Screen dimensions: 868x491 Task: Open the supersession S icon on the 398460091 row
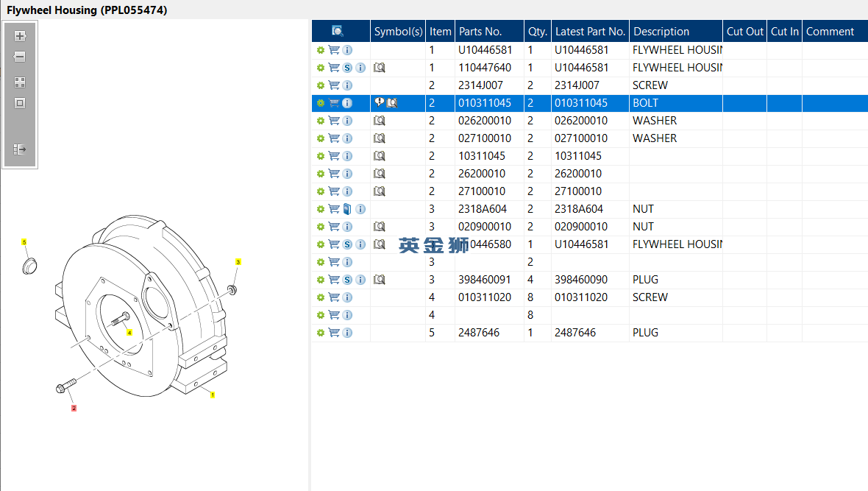click(x=347, y=280)
